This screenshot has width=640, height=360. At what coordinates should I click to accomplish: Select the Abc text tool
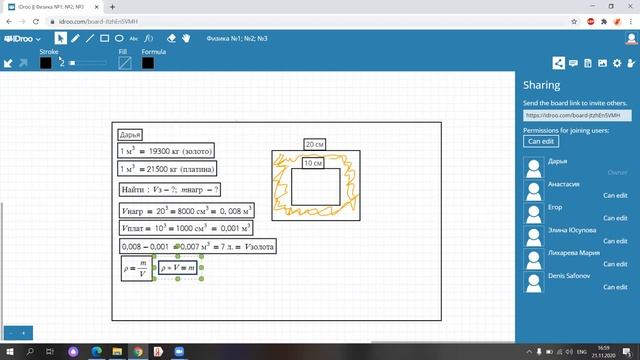pyautogui.click(x=133, y=39)
